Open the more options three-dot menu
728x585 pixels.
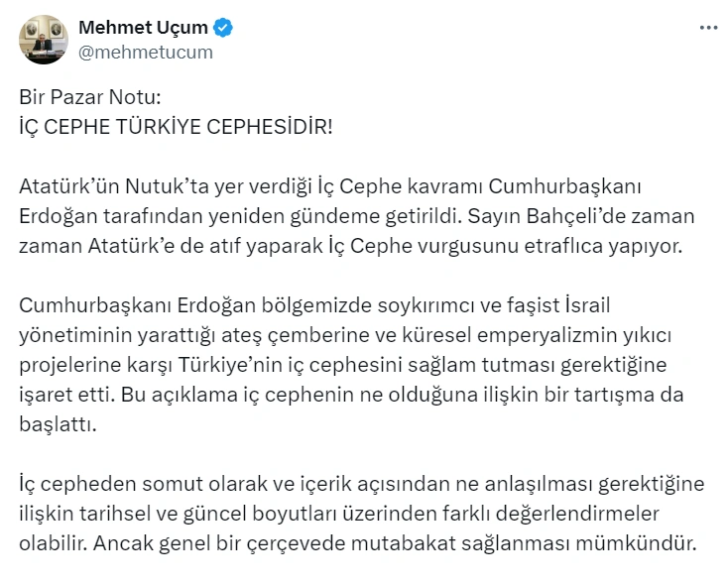(708, 29)
